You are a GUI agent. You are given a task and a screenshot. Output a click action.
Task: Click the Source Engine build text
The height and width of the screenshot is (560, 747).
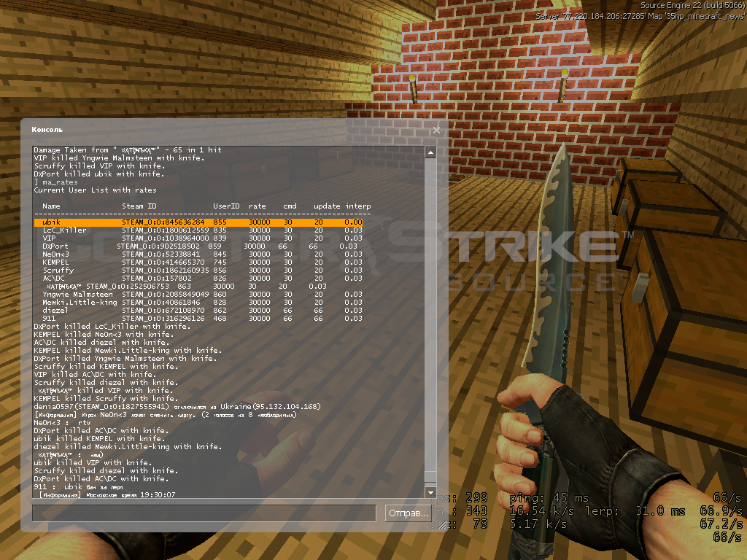[x=693, y=5]
